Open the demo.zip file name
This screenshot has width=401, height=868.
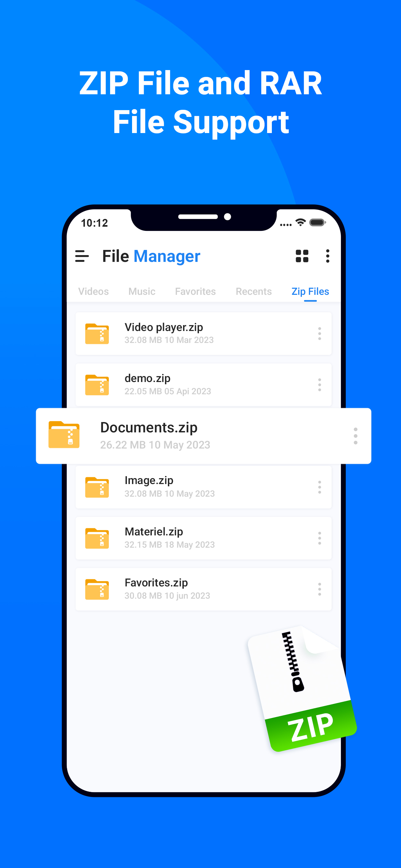148,378
